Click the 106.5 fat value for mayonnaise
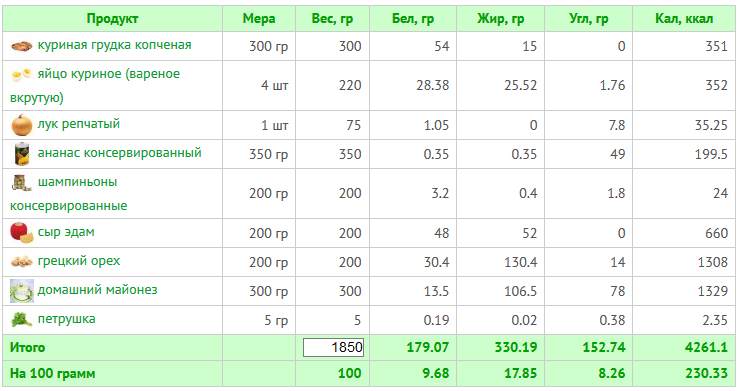The image size is (737, 391). tap(520, 291)
